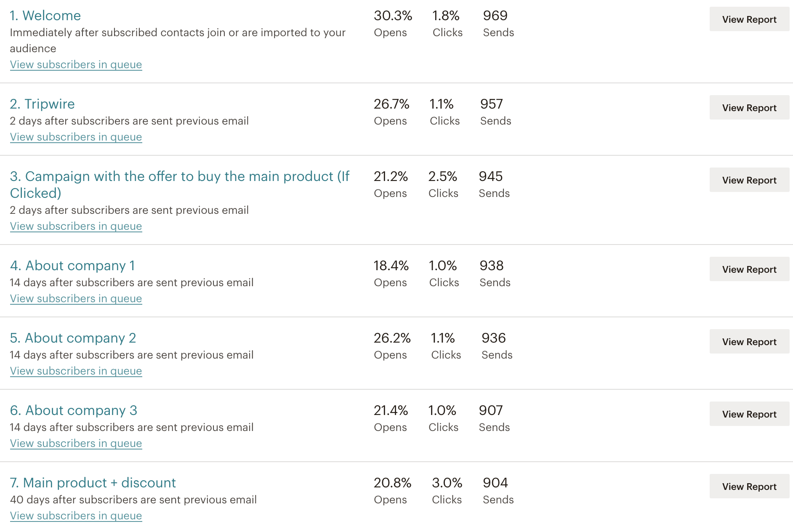View subscribers in queue for Tripwire

(x=76, y=137)
